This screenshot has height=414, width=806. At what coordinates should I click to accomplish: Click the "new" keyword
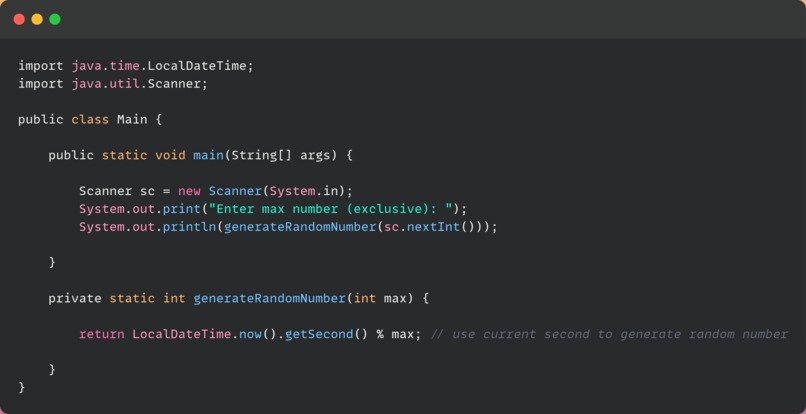[x=189, y=191]
